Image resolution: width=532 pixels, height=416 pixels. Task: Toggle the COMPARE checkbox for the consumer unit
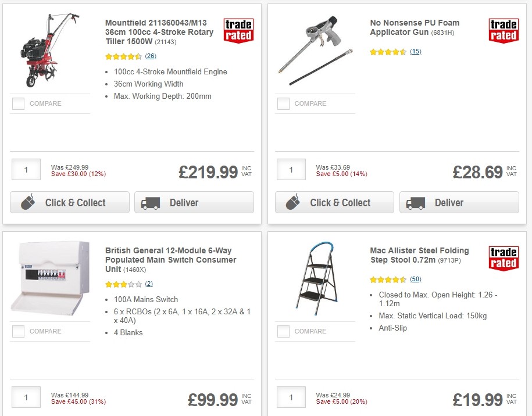[x=18, y=331]
